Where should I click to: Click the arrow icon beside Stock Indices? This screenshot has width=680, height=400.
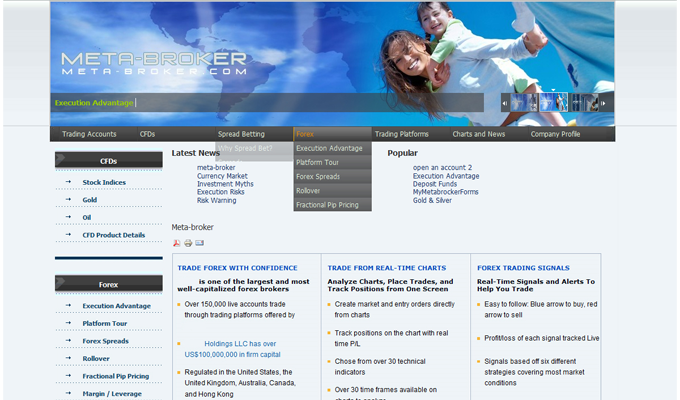[68, 183]
